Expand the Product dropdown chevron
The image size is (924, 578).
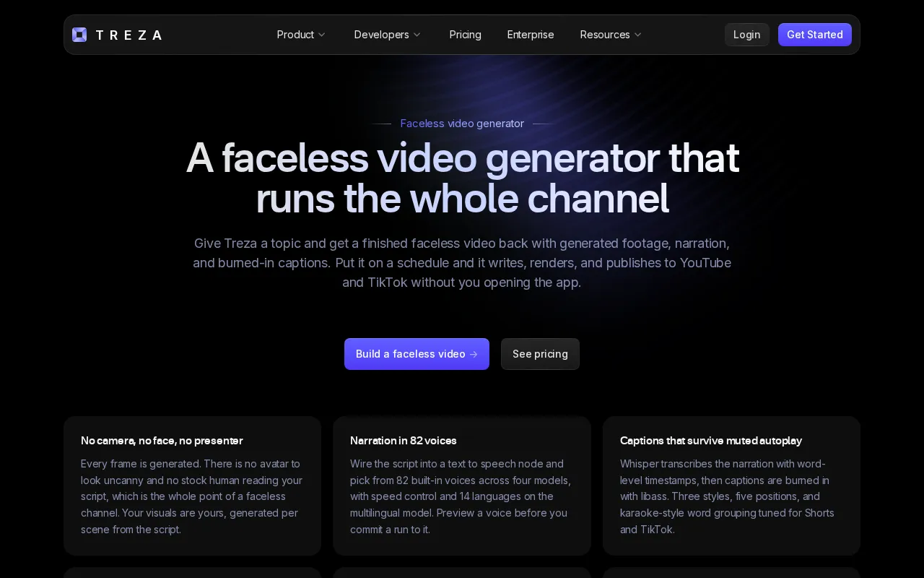point(322,35)
